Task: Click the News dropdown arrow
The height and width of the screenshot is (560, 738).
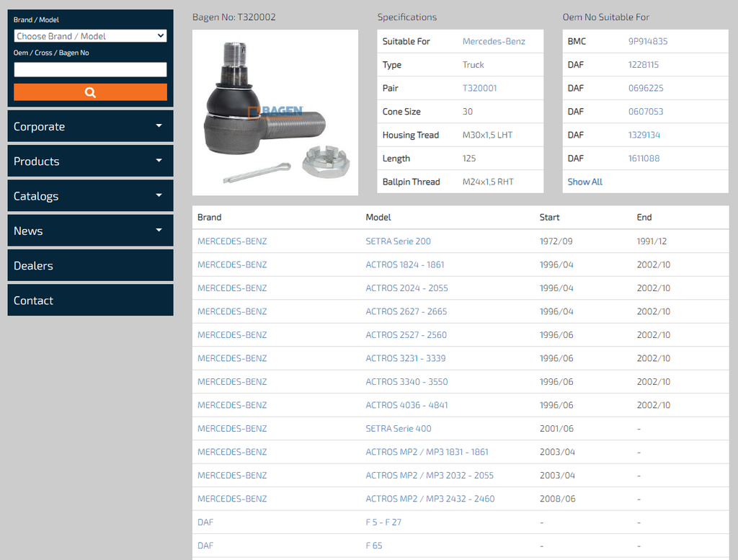Action: point(159,230)
